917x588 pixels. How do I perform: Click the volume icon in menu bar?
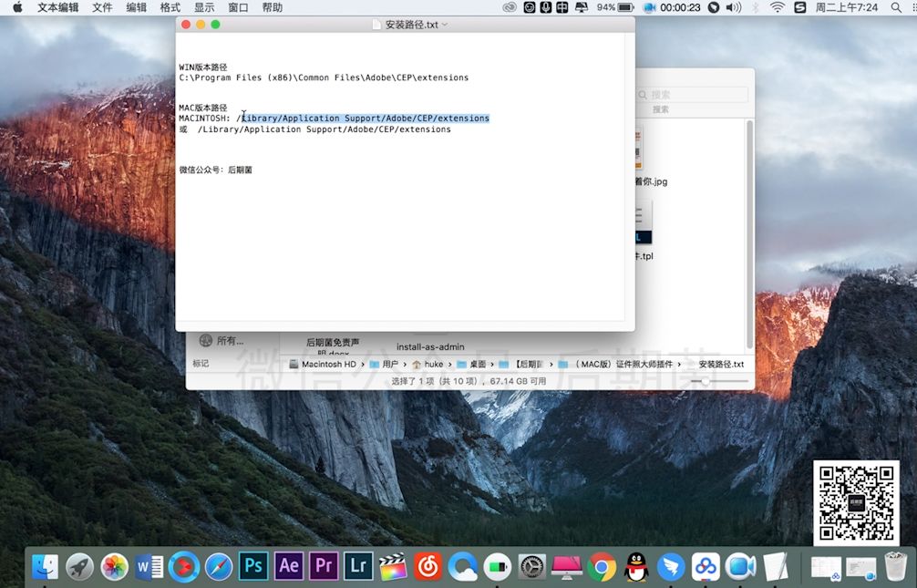point(733,7)
